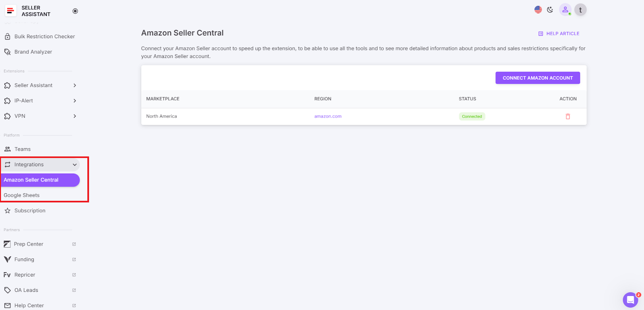
Task: Expand the IP-Alert submenu
Action: [74, 101]
